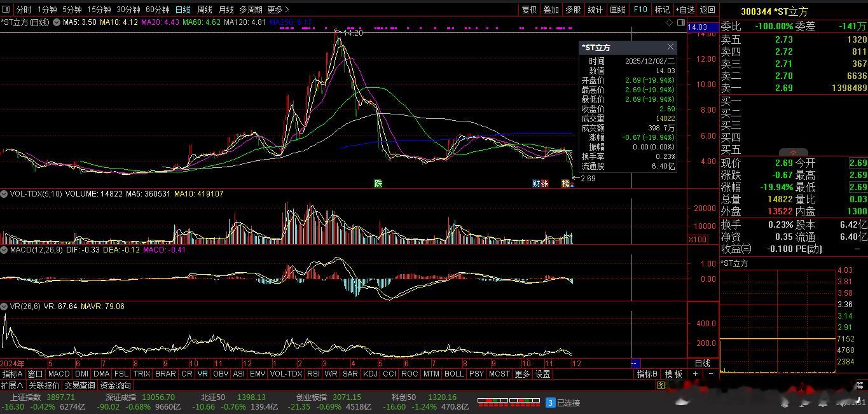
Task: Toggle the left sidebar panel icon
Action: [x=6, y=10]
